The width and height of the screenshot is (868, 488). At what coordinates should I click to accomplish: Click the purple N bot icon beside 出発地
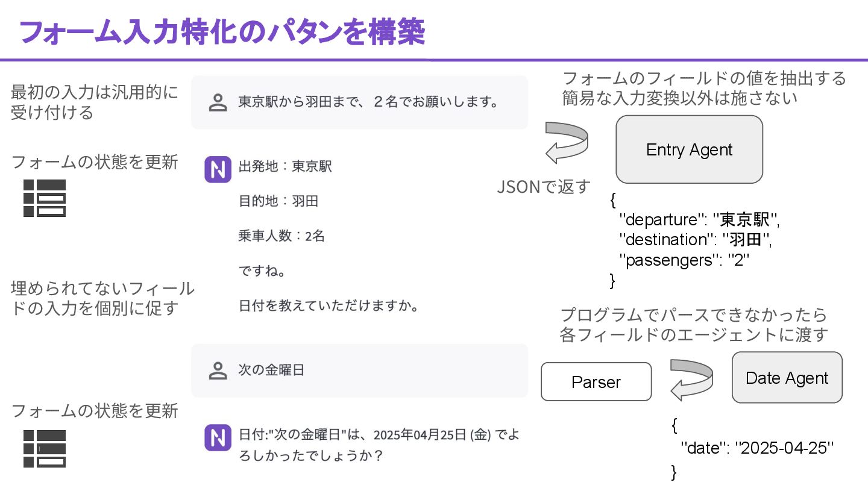(x=218, y=169)
